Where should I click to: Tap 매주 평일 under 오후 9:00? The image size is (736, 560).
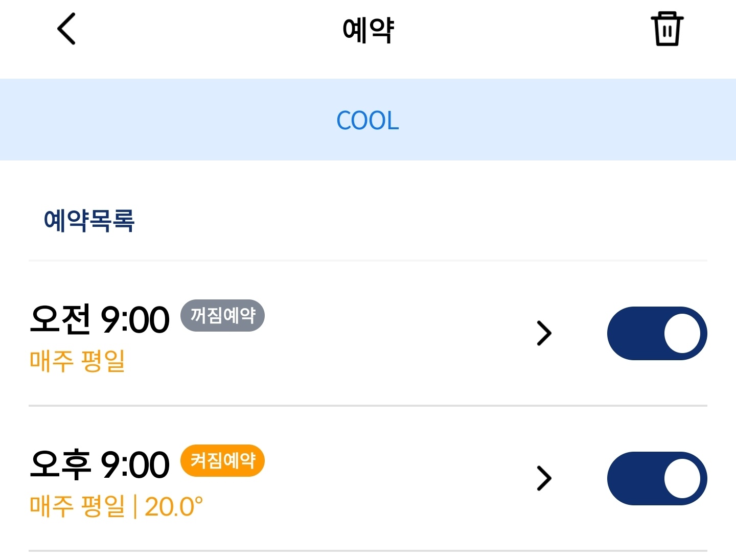click(x=77, y=506)
